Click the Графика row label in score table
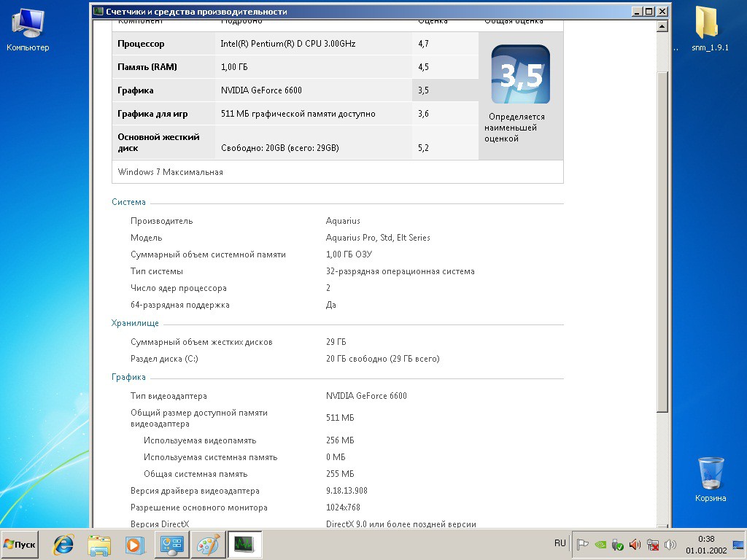Viewport: 747px width, 560px height. coord(135,90)
